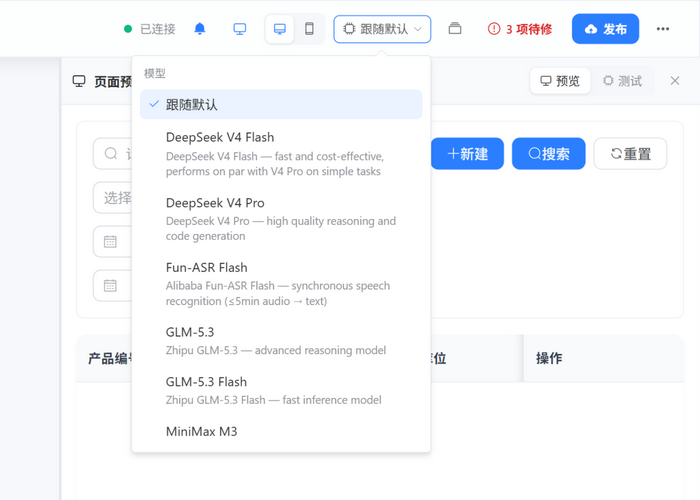Click the 模型 group label
The height and width of the screenshot is (500, 700).
click(155, 73)
